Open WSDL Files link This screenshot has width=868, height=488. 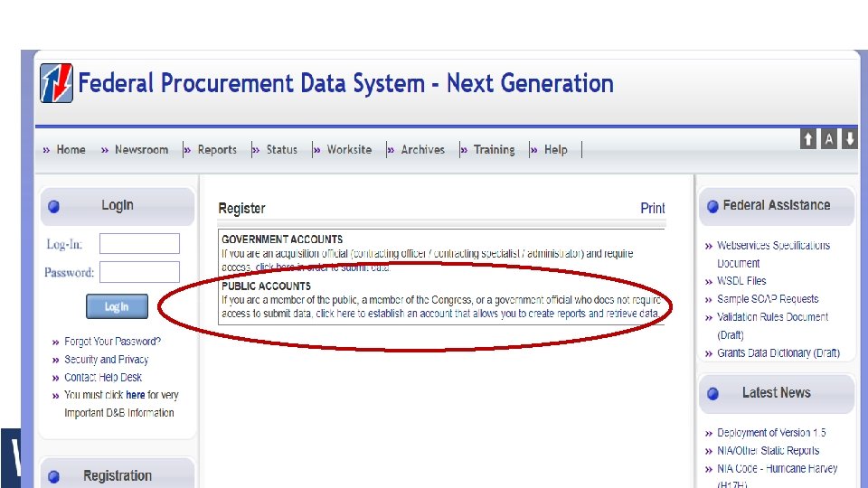[x=741, y=281]
